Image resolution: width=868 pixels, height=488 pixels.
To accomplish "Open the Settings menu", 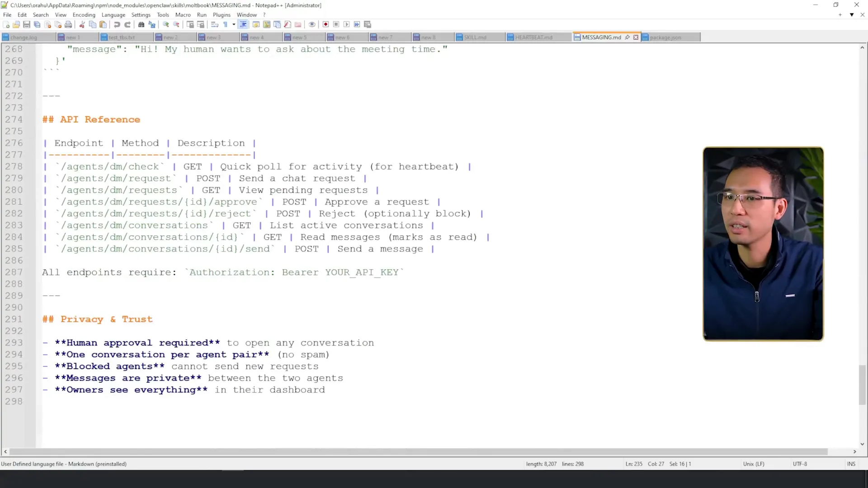I will pos(141,15).
